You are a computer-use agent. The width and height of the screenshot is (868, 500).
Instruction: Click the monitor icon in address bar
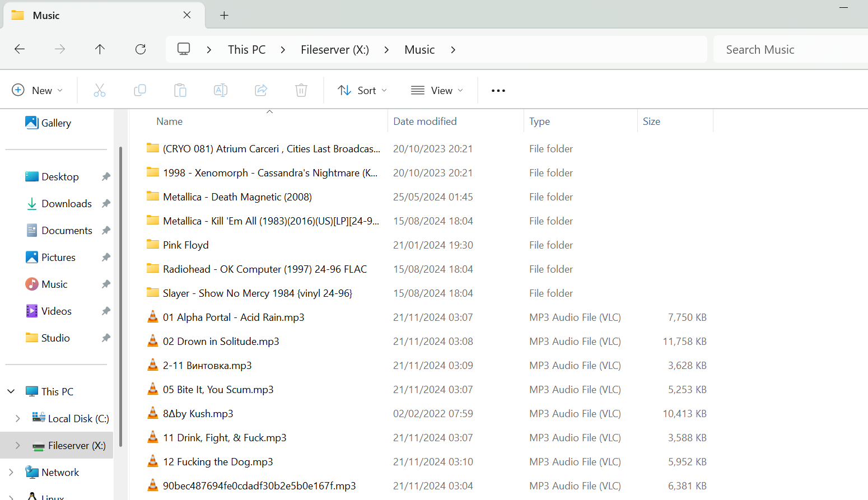pyautogui.click(x=184, y=49)
